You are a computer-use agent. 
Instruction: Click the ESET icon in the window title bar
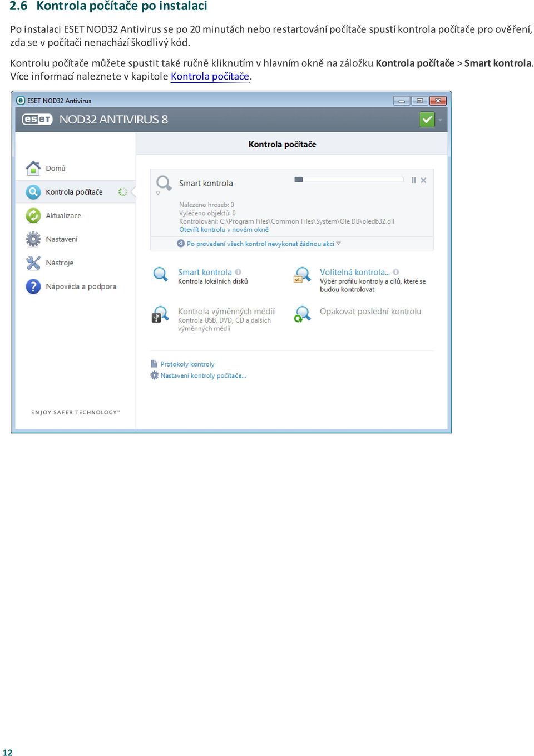(21, 101)
